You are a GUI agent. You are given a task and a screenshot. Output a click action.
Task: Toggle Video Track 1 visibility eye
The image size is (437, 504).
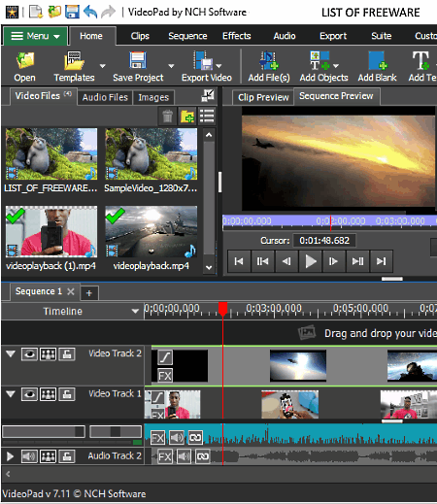(x=29, y=394)
